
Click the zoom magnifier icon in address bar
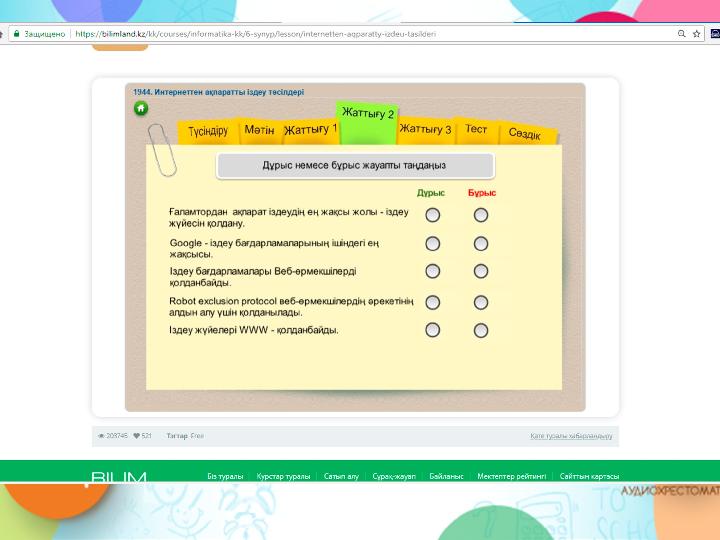pos(681,34)
